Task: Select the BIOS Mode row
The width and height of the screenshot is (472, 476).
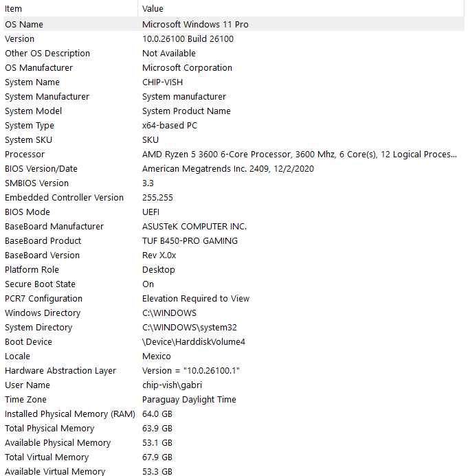Action: pos(234,212)
